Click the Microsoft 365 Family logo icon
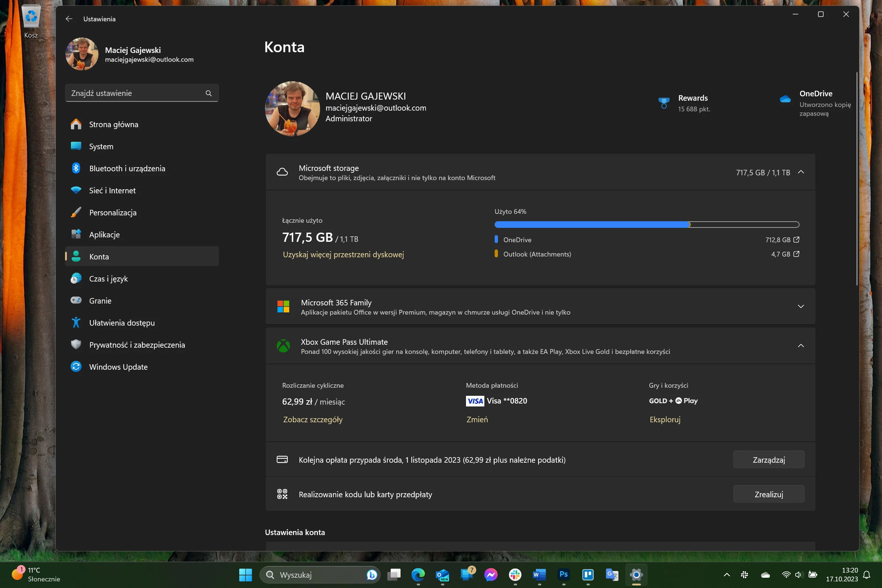Screen dimensions: 882x588 pyautogui.click(x=283, y=306)
